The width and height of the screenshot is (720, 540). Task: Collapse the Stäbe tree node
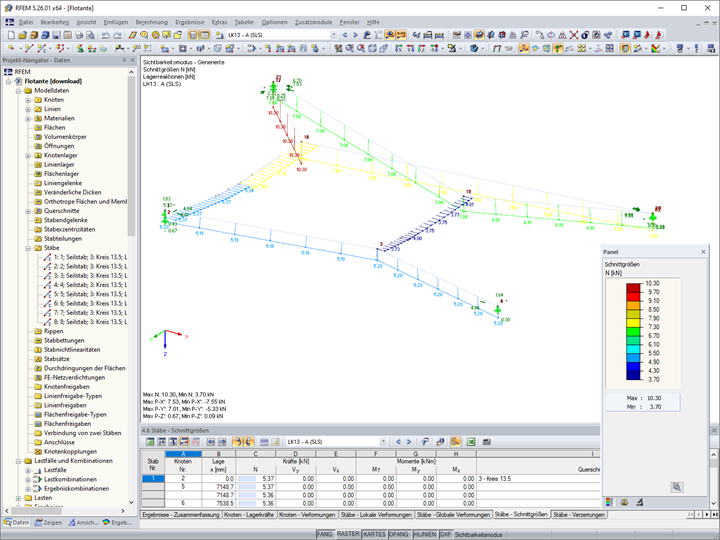(x=28, y=248)
